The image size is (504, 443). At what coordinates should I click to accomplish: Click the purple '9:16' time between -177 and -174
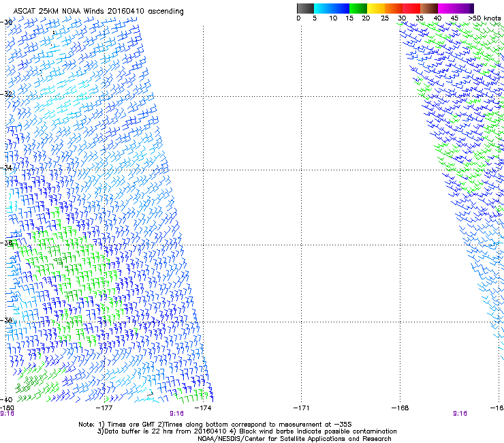tap(176, 414)
